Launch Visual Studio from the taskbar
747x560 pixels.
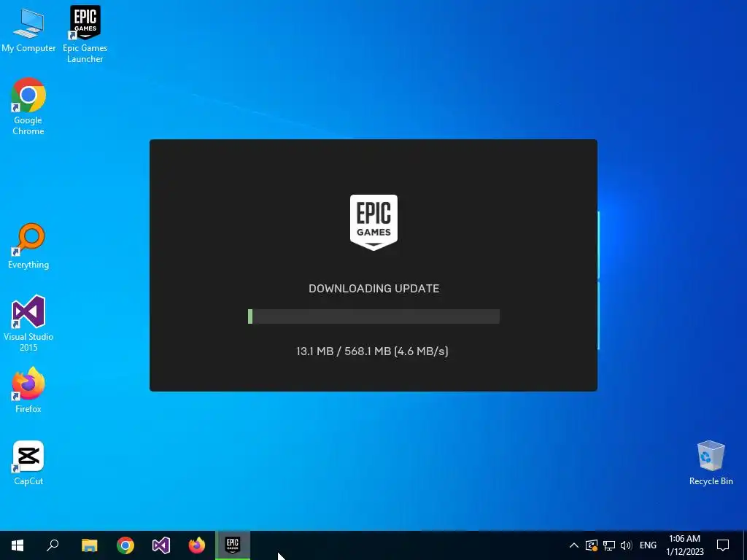tap(161, 545)
